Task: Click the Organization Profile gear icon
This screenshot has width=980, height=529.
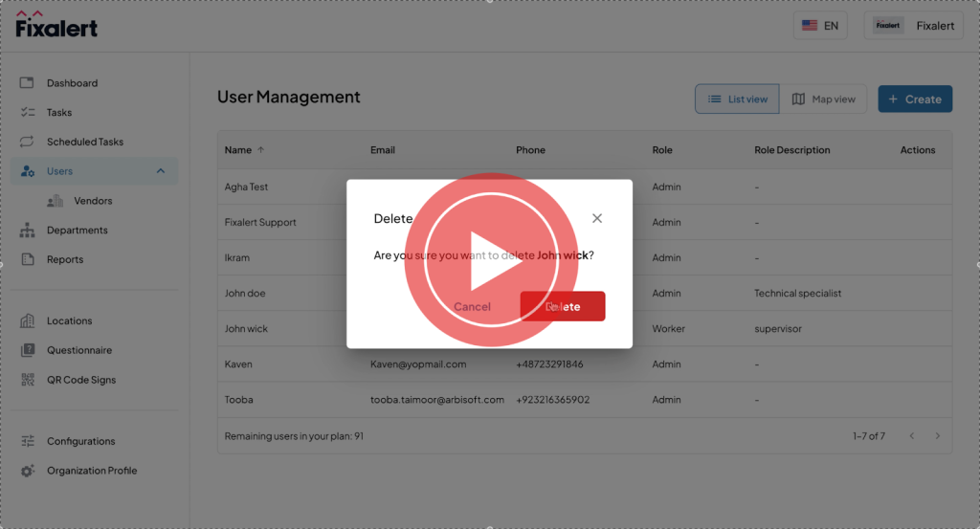Action: click(x=27, y=471)
